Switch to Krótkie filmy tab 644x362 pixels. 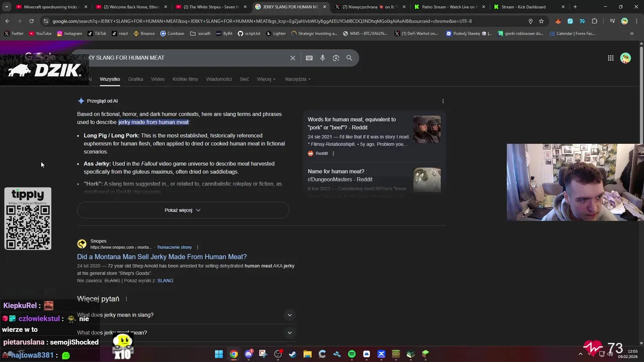pos(185,79)
